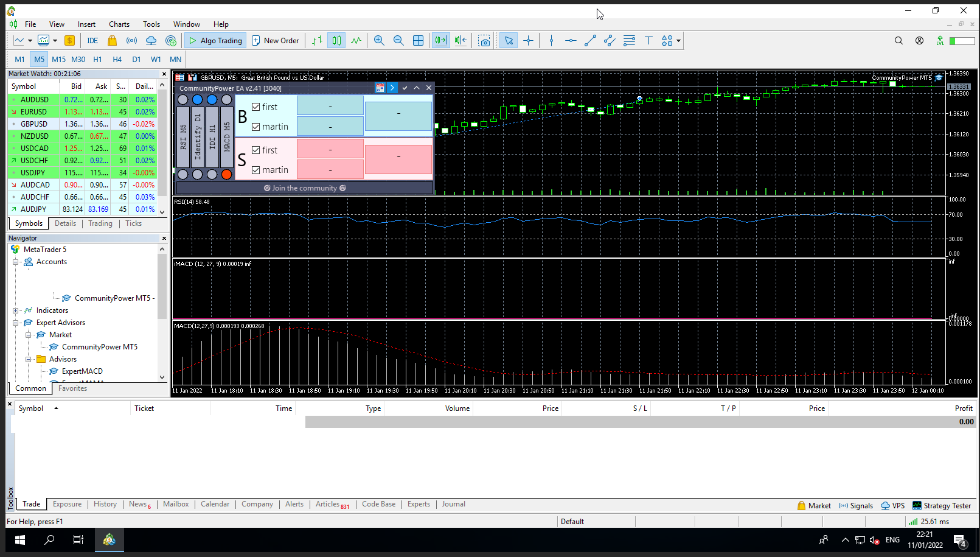980x557 pixels.
Task: Open the VPS cloud icon in toolbar
Action: point(151,40)
